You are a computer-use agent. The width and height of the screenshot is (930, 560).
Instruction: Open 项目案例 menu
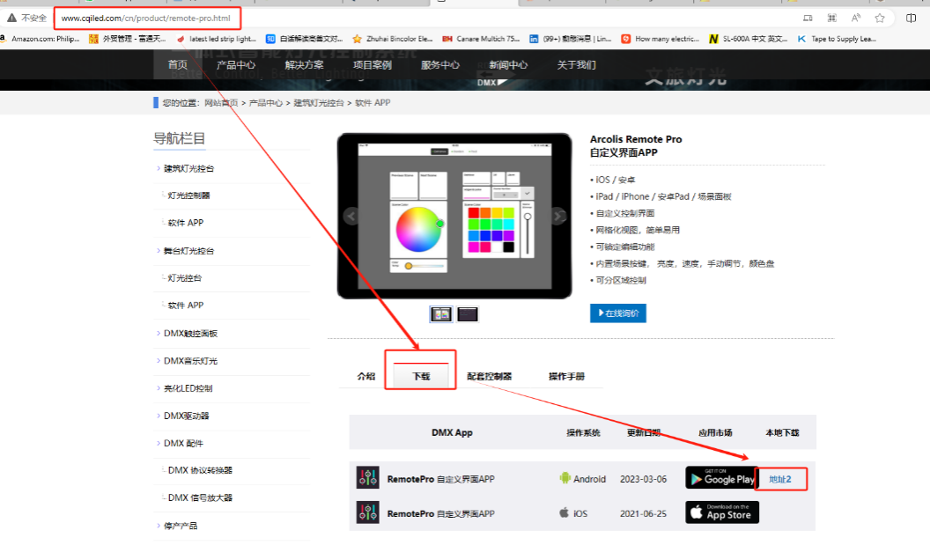coord(372,64)
